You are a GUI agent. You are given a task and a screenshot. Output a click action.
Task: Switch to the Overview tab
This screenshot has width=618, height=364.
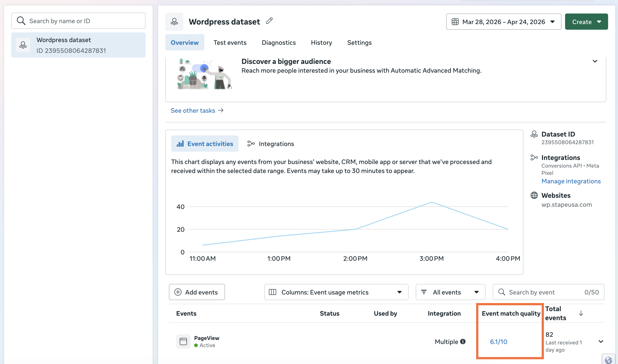pos(184,43)
